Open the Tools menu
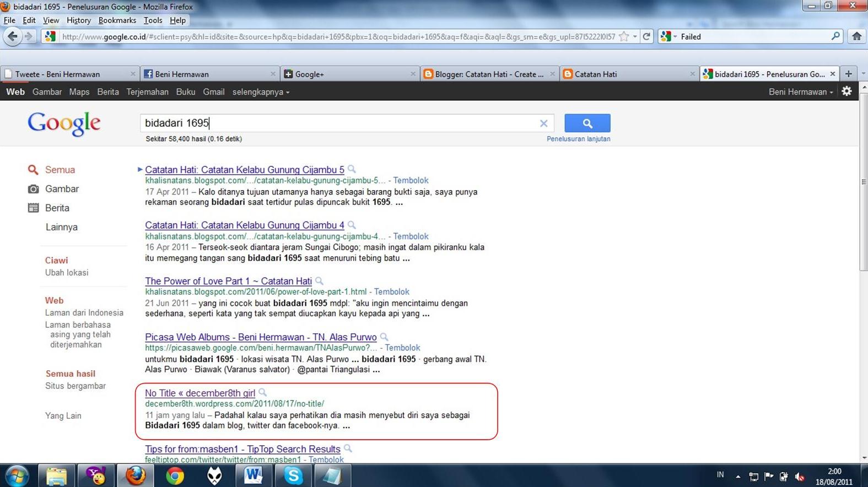Screen dimensions: 868x487 point(153,20)
